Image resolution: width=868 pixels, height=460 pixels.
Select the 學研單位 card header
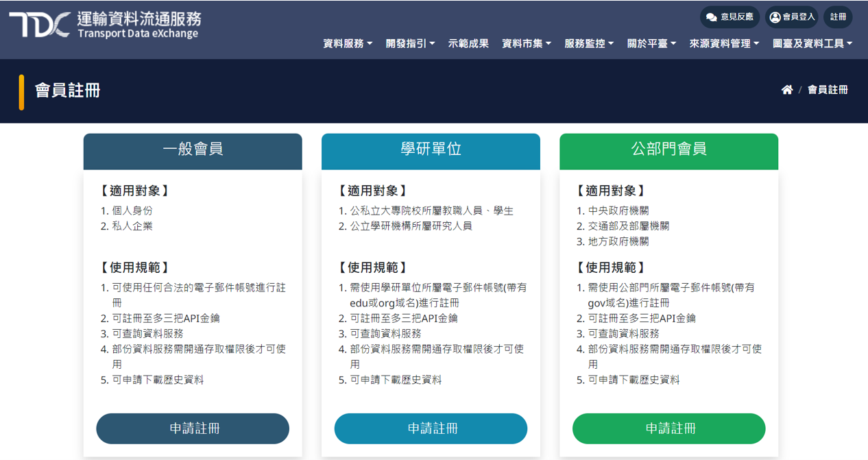click(431, 149)
